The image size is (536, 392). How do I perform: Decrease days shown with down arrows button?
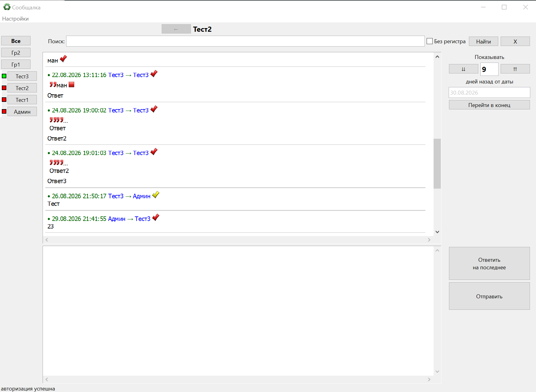pyautogui.click(x=463, y=69)
